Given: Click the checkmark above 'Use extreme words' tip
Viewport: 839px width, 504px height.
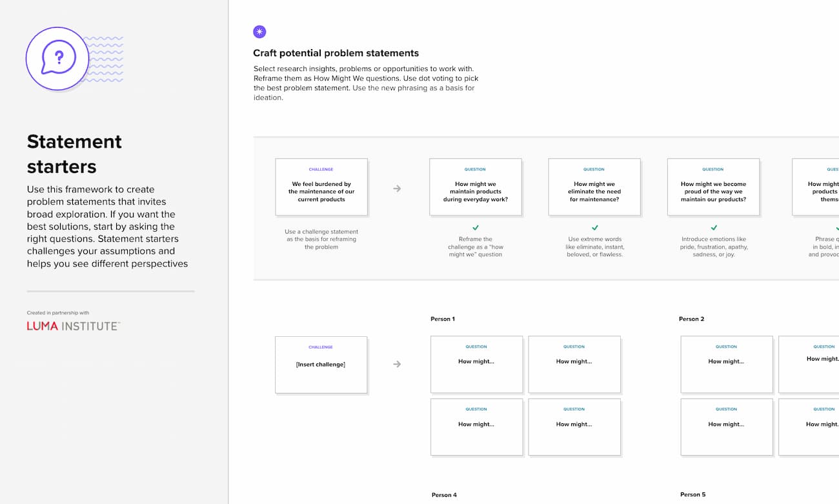Looking at the screenshot, I should [594, 228].
